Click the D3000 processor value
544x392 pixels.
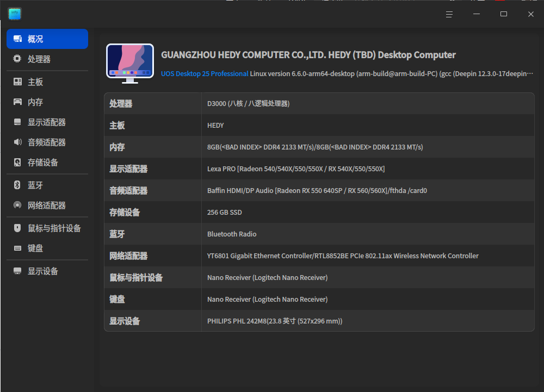(x=249, y=104)
